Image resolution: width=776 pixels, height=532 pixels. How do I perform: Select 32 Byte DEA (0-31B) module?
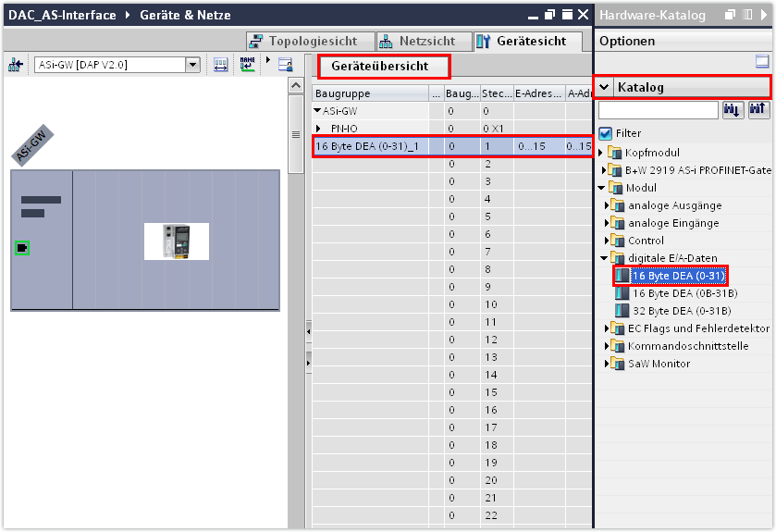(682, 311)
